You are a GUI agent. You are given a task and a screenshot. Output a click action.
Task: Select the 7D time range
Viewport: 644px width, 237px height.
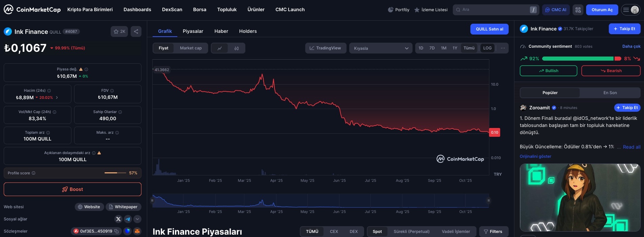pyautogui.click(x=432, y=48)
